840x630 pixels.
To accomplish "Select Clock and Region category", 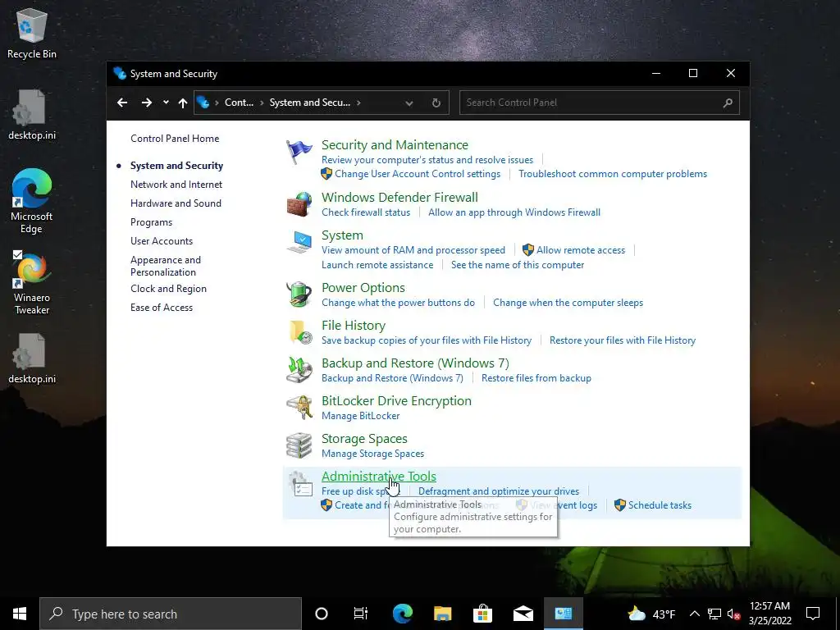I will click(x=168, y=288).
